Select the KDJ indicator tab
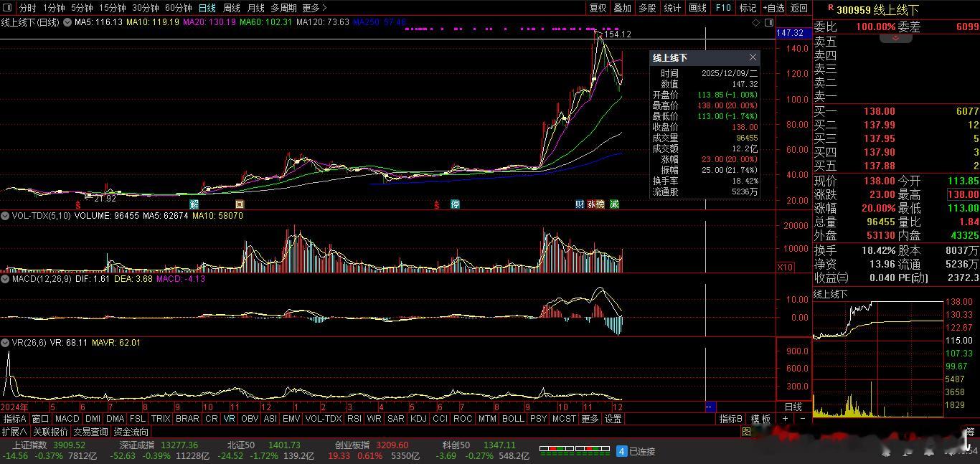980x464 pixels. pyautogui.click(x=418, y=418)
